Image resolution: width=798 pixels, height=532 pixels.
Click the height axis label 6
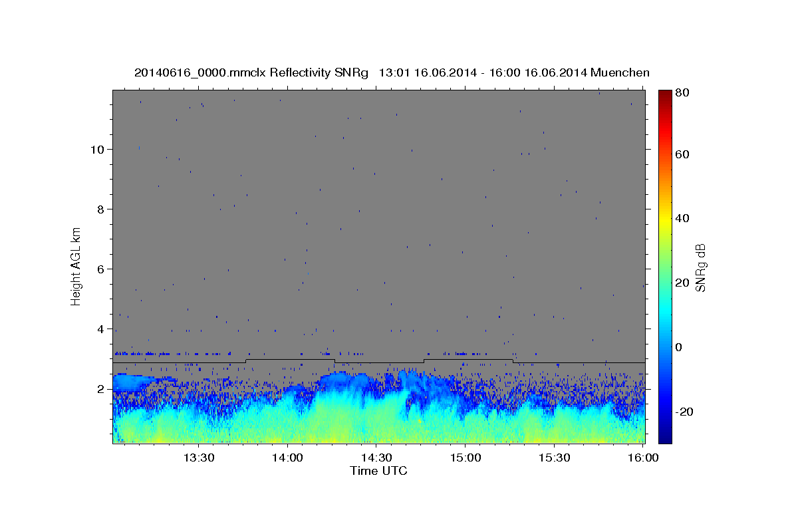click(101, 269)
